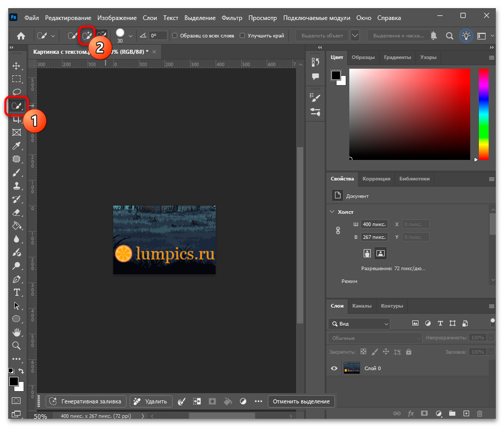The width and height of the screenshot is (504, 427).
Task: Click the 'Удалить' button
Action: point(151,401)
